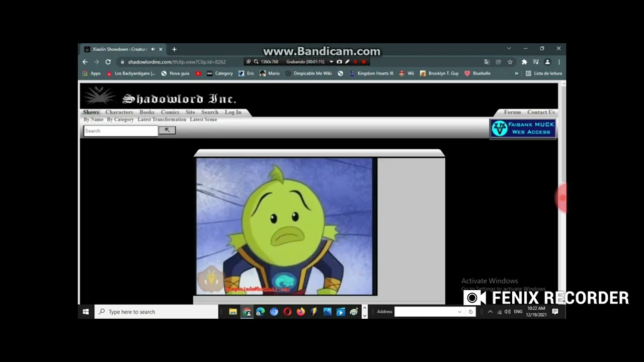644x362 pixels.
Task: Open Lista de leitura reading list
Action: (544, 73)
